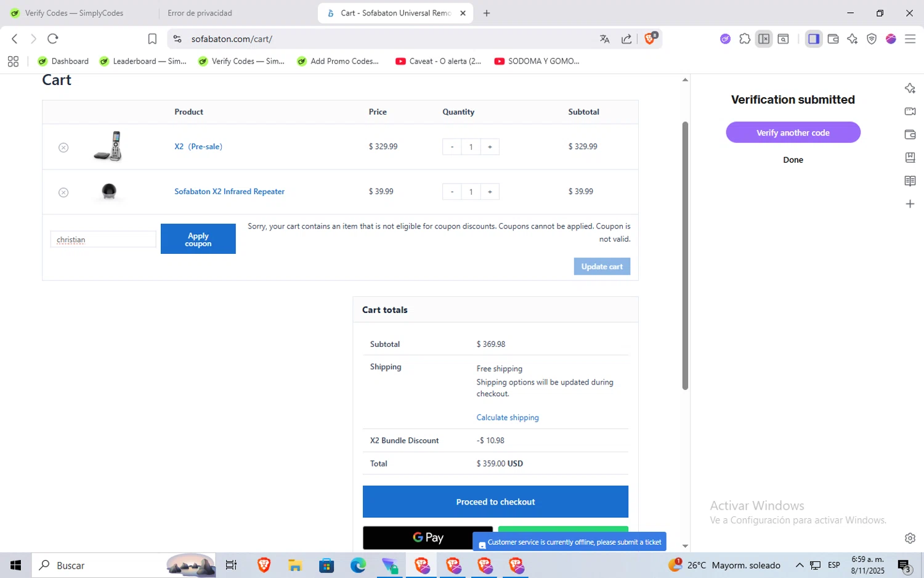The image size is (924, 578).
Task: Open the Dashboard bookmark
Action: click(x=63, y=61)
